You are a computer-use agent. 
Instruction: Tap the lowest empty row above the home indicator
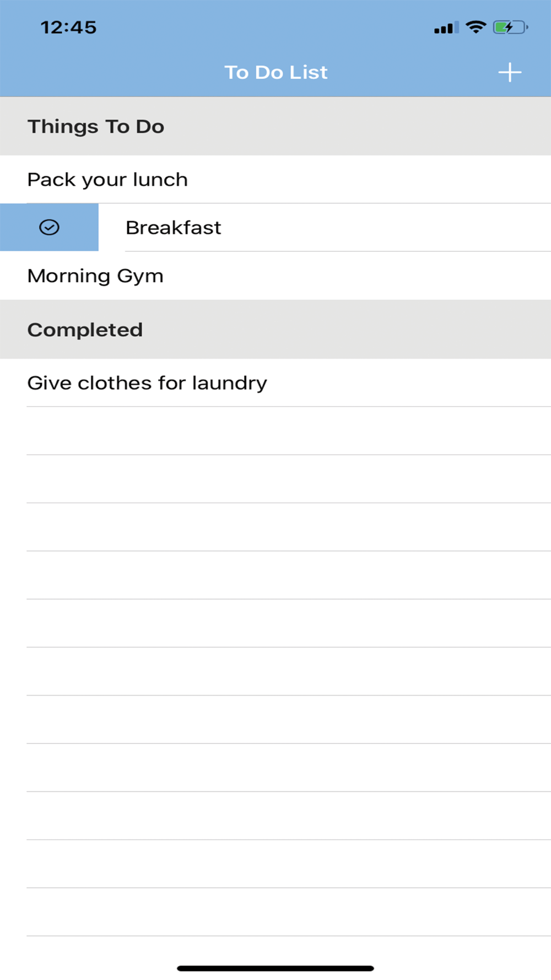pyautogui.click(x=275, y=912)
